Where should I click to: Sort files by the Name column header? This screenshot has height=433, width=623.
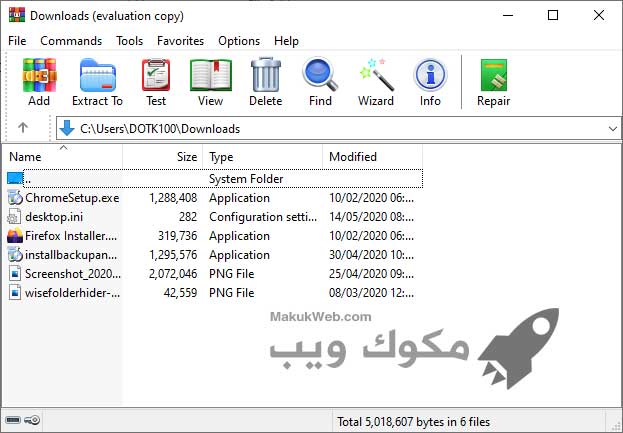click(x=25, y=157)
